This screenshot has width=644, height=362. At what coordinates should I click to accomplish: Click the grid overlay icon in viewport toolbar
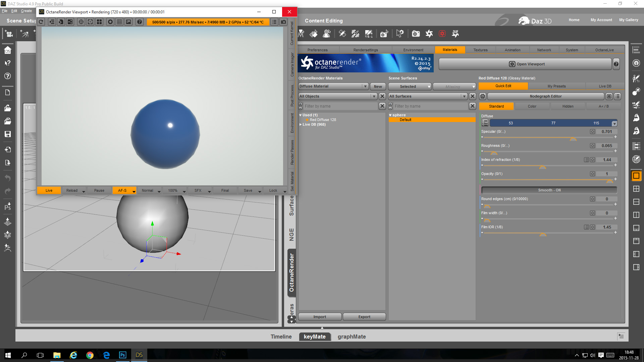(x=119, y=22)
